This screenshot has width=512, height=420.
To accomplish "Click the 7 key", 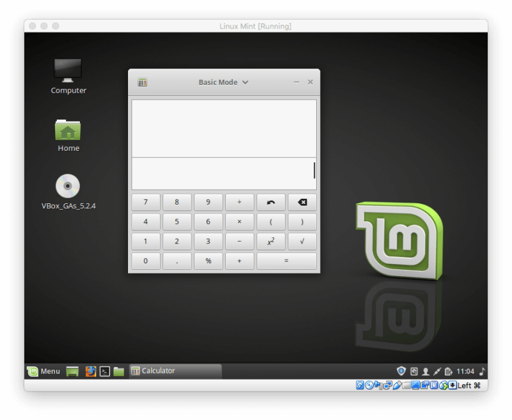I will [146, 202].
